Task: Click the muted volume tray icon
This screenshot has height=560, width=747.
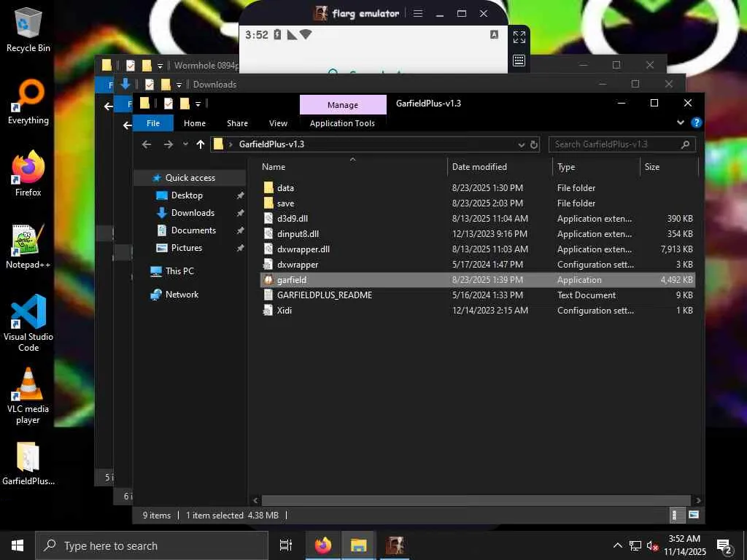Action: click(652, 546)
